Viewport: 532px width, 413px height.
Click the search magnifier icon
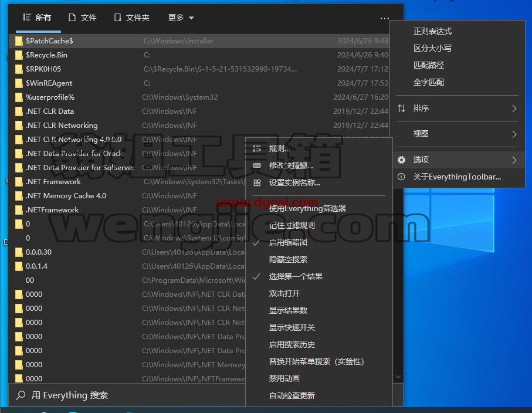click(21, 395)
